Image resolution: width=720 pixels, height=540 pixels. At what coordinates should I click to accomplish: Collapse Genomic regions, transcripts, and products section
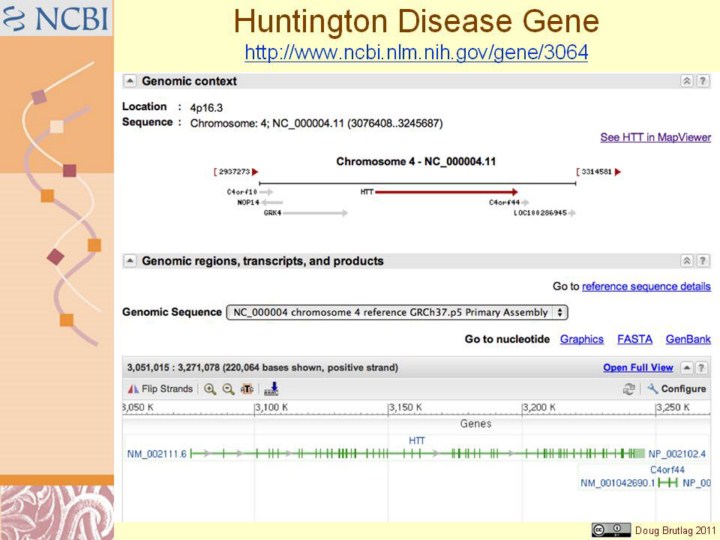[x=130, y=261]
